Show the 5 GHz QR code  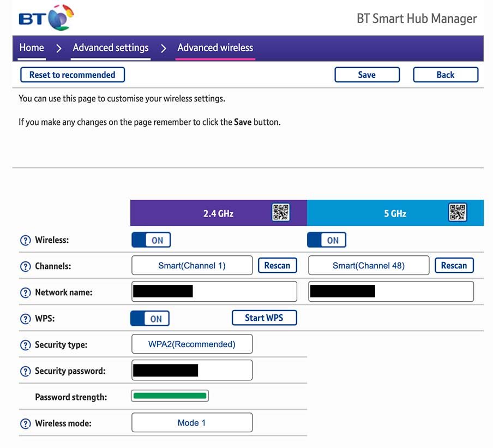(458, 212)
